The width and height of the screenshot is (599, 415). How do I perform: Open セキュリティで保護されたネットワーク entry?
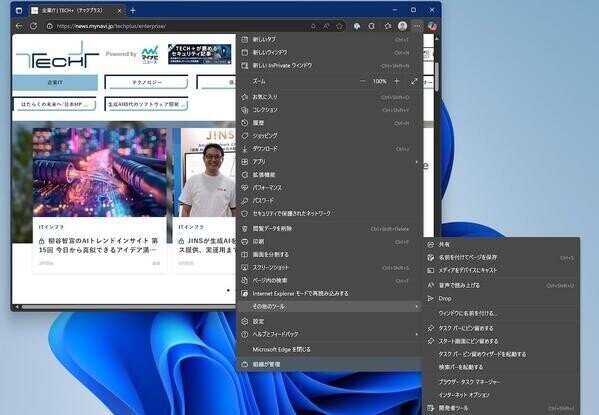click(x=329, y=214)
